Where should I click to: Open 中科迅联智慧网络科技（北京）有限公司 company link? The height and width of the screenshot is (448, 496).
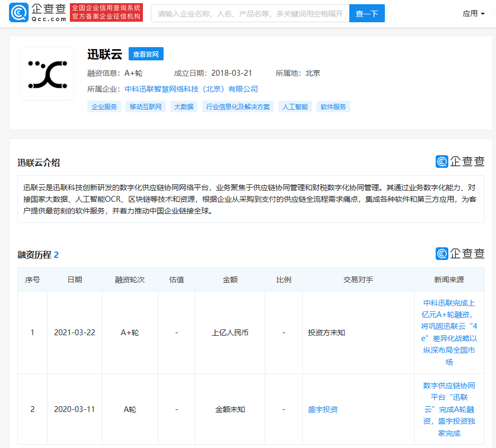pyautogui.click(x=191, y=89)
